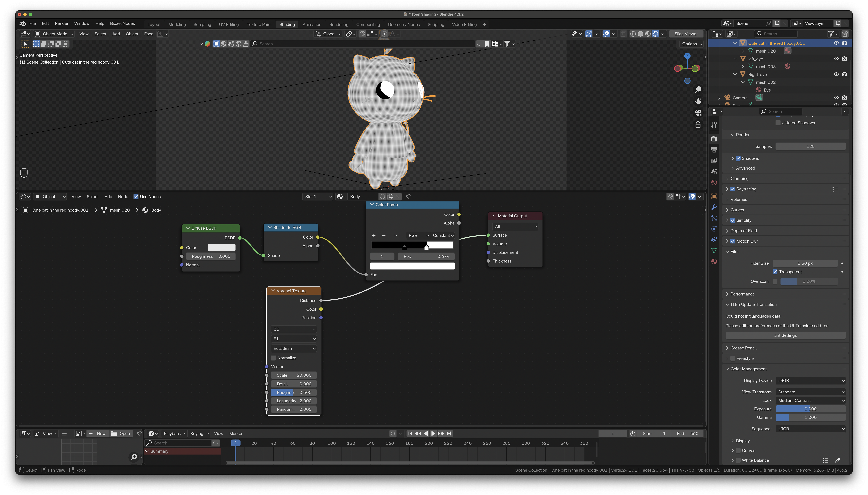Screen dimensions: 868x495
Task: Open the Tool properties tab
Action: 714,125
